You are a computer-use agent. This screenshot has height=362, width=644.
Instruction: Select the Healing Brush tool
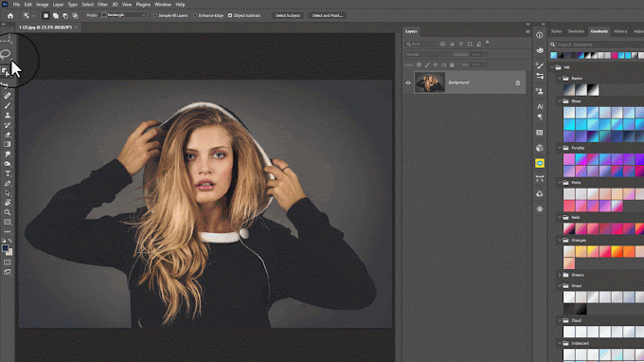[x=8, y=96]
